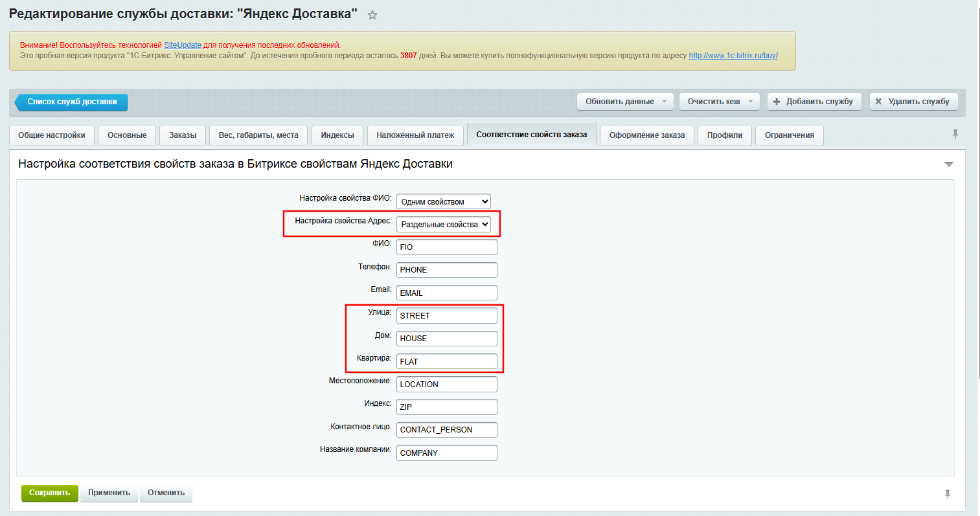
Task: Pin the bottom button bar icon
Action: (948, 494)
